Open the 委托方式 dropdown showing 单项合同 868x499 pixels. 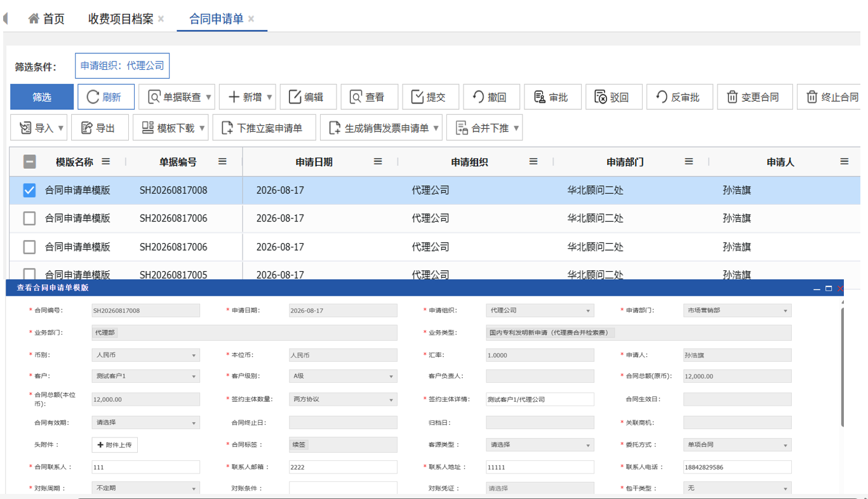click(737, 445)
